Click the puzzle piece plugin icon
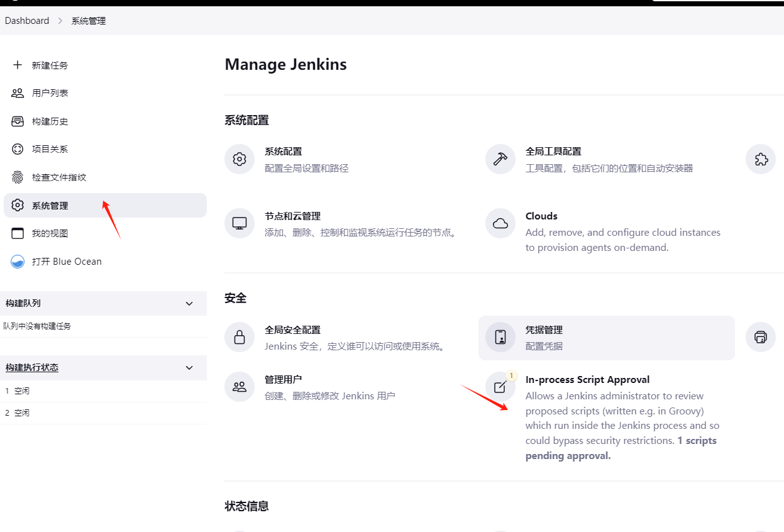784x532 pixels. coord(761,159)
